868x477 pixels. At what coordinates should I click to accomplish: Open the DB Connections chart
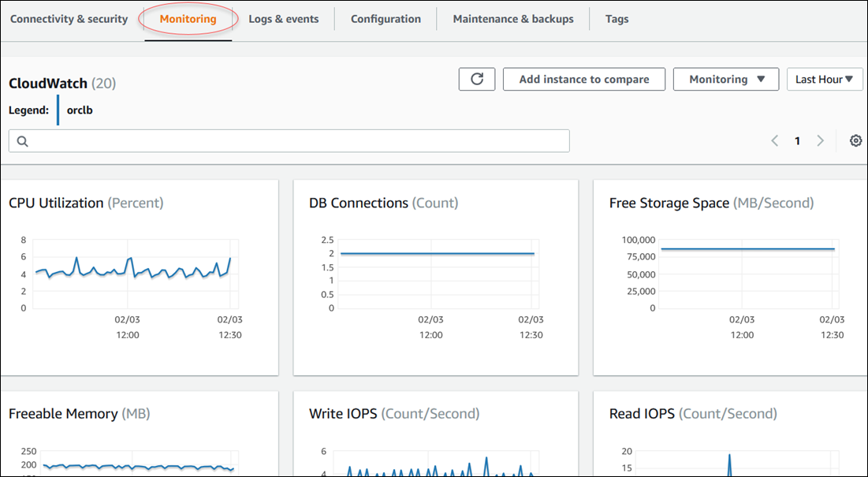click(436, 276)
